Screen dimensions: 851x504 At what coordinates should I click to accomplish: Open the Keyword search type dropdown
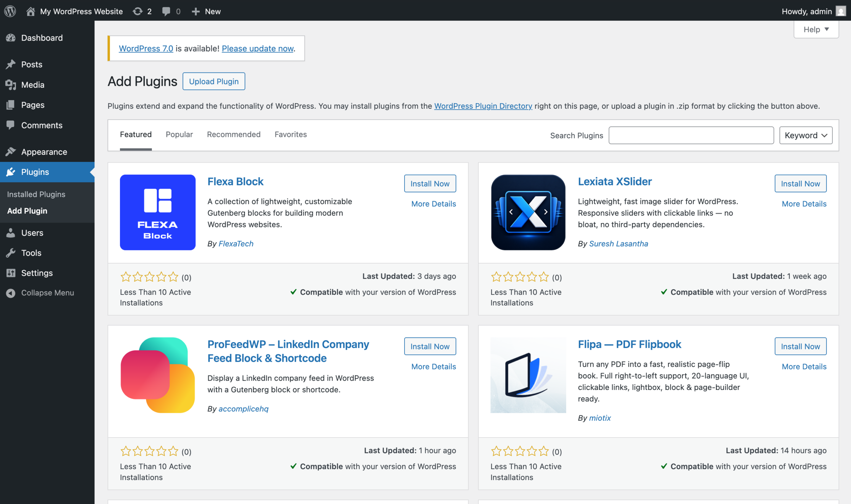[x=805, y=135]
